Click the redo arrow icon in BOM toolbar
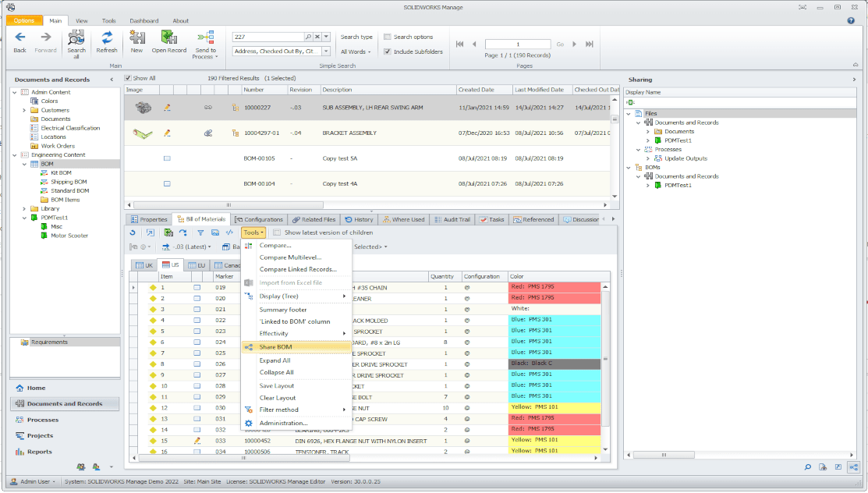This screenshot has width=868, height=493. point(182,232)
